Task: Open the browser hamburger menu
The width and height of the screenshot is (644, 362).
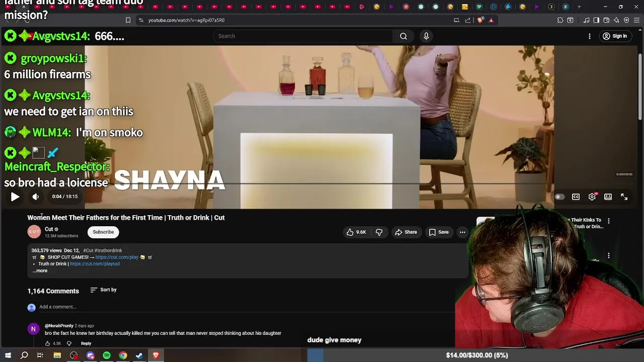Action: (x=636, y=20)
